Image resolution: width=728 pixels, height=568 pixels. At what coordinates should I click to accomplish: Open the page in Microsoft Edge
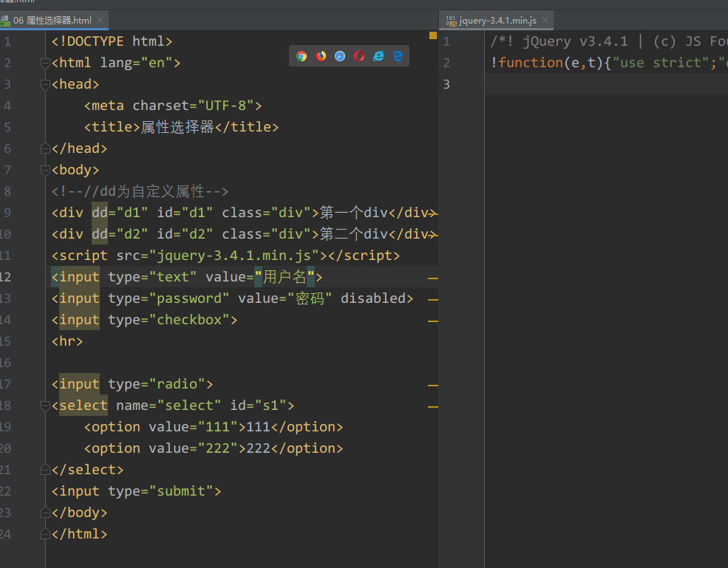397,55
